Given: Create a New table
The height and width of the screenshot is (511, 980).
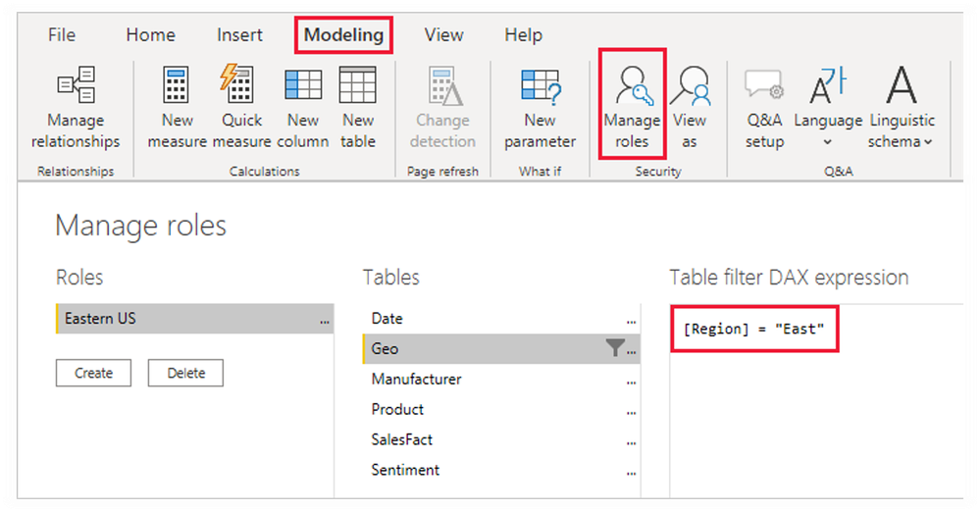Looking at the screenshot, I should pyautogui.click(x=358, y=109).
